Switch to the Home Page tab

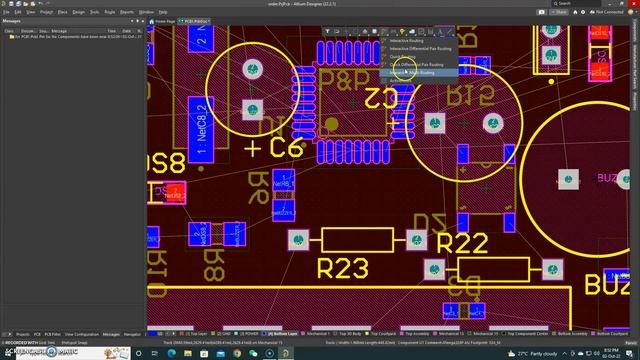click(x=162, y=21)
